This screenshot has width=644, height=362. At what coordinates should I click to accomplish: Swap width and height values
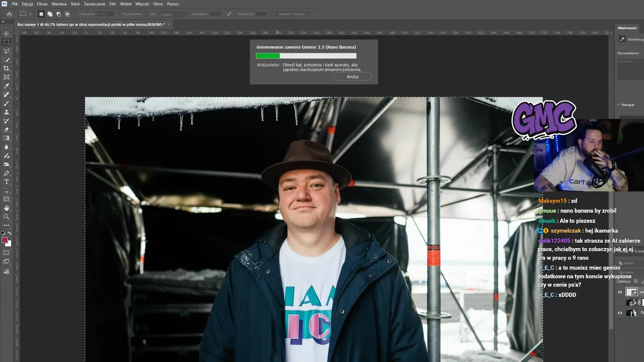coord(229,14)
